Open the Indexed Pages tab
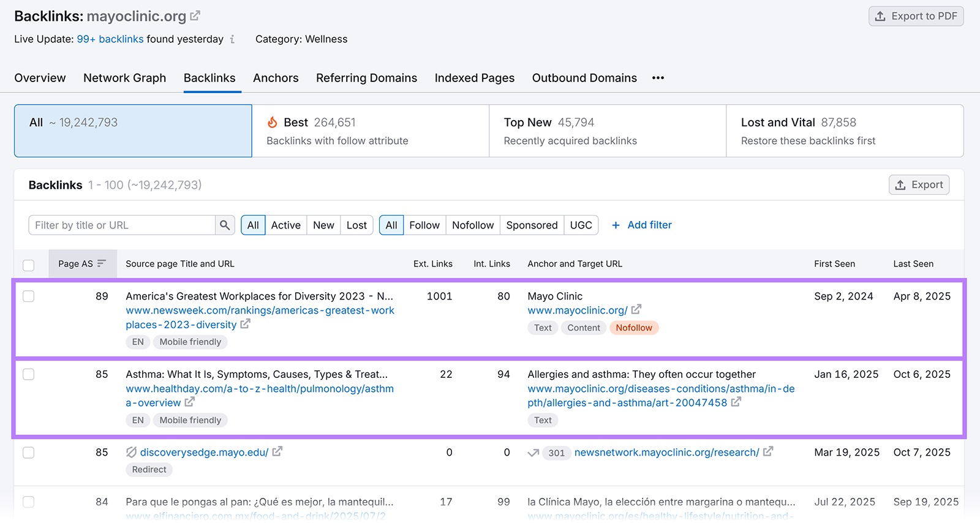The width and height of the screenshot is (980, 523). (x=475, y=78)
